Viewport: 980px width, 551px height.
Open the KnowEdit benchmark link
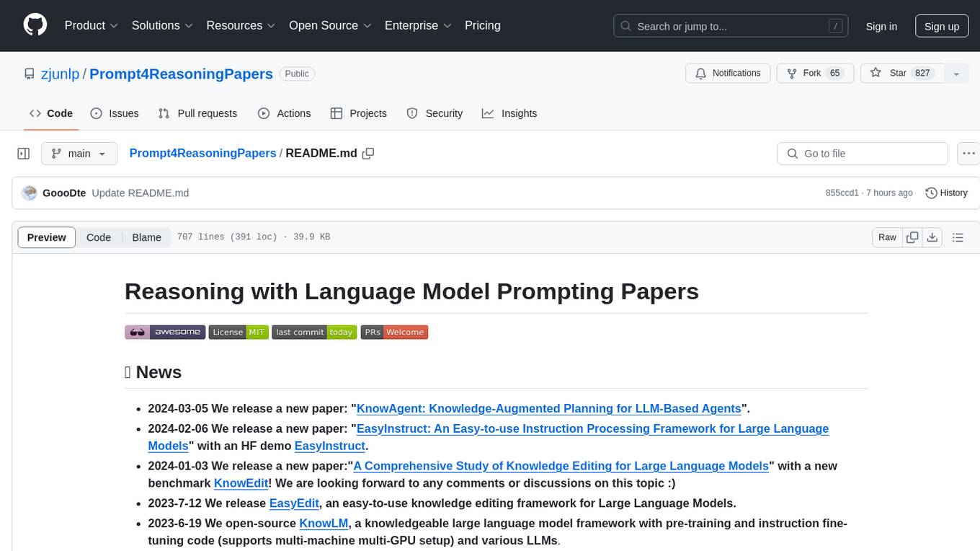241,483
